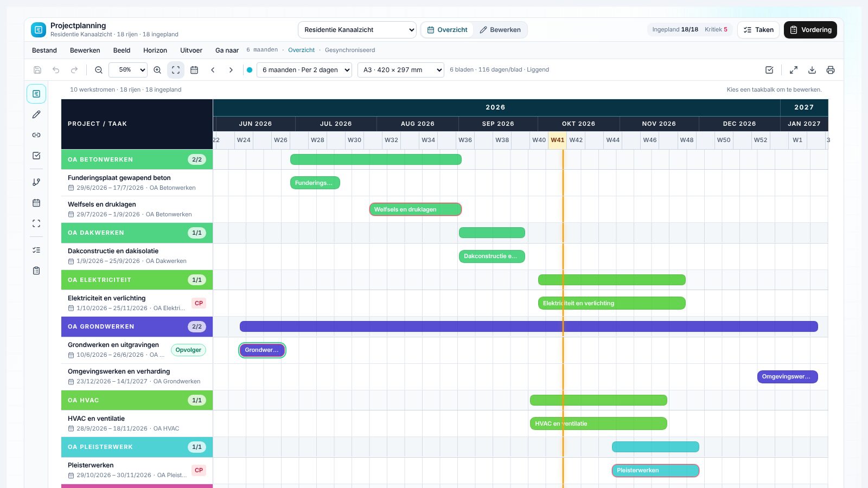Open the Uitvoer menu

click(x=191, y=50)
